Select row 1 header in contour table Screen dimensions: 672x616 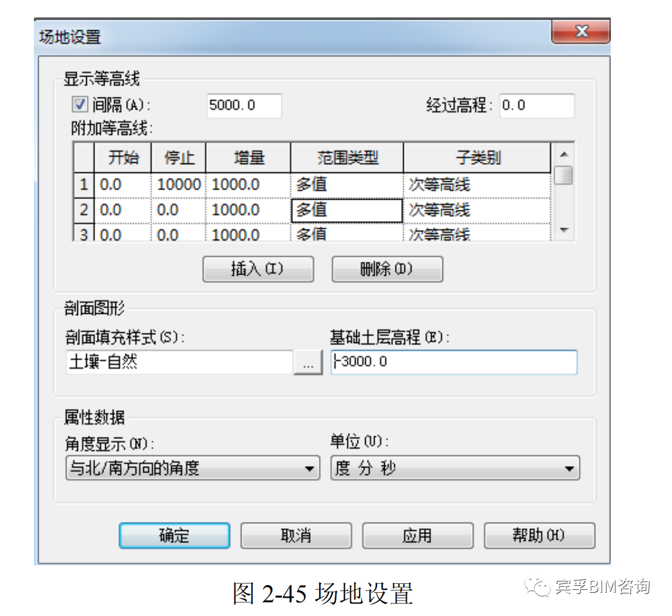tap(84, 185)
